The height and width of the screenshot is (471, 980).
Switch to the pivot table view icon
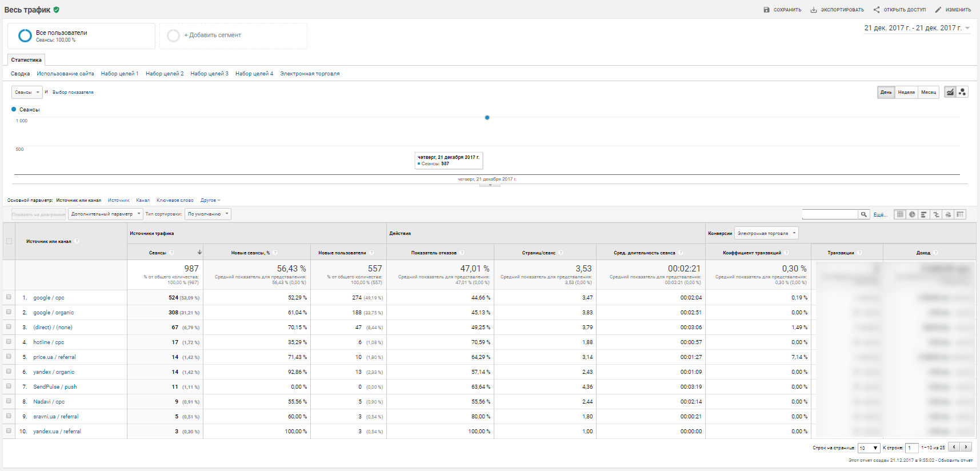pyautogui.click(x=960, y=214)
